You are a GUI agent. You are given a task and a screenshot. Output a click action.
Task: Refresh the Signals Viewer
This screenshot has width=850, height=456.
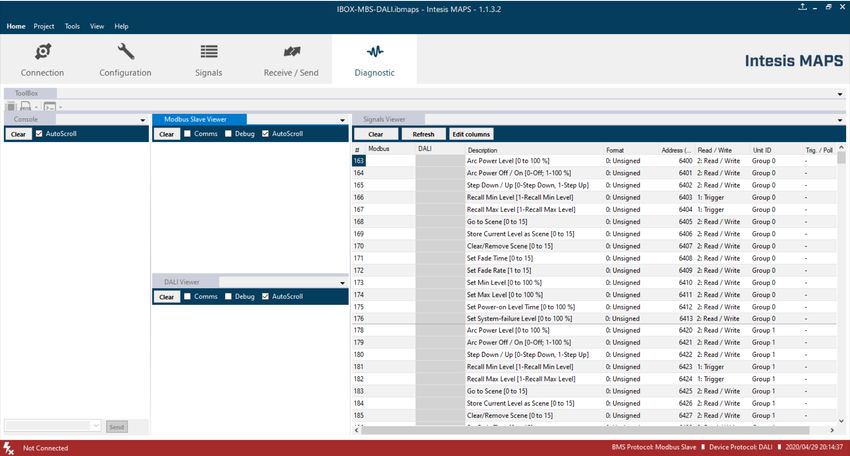[423, 134]
